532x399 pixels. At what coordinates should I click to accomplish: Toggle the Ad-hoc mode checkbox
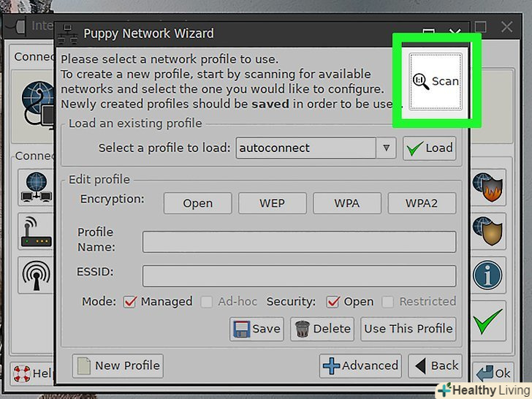click(x=206, y=302)
